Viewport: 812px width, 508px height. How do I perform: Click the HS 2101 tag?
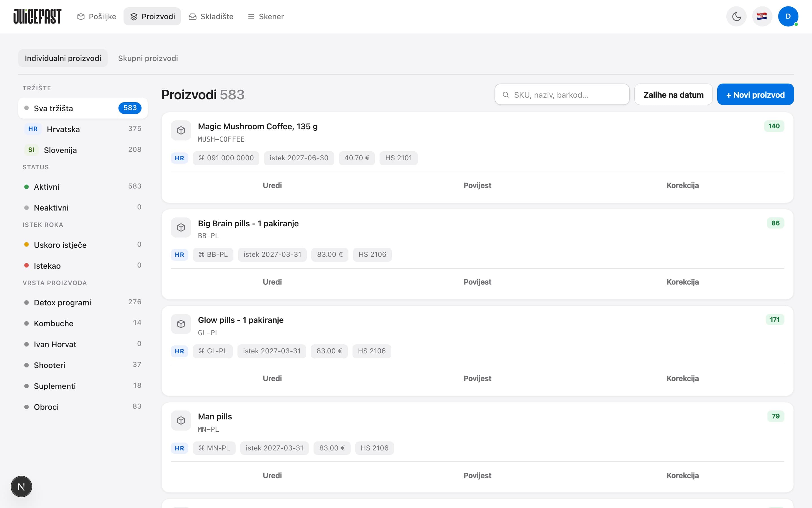[398, 158]
